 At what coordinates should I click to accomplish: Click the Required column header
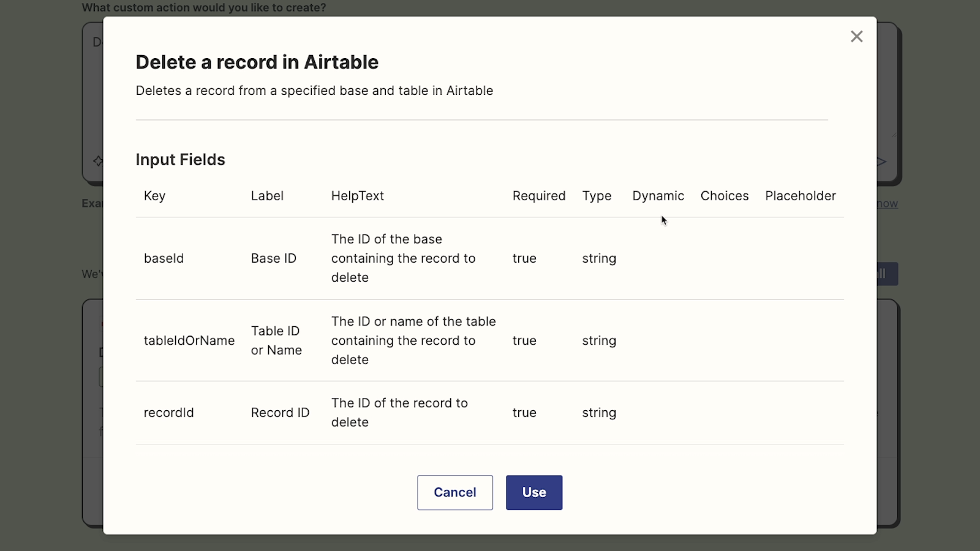click(x=539, y=196)
